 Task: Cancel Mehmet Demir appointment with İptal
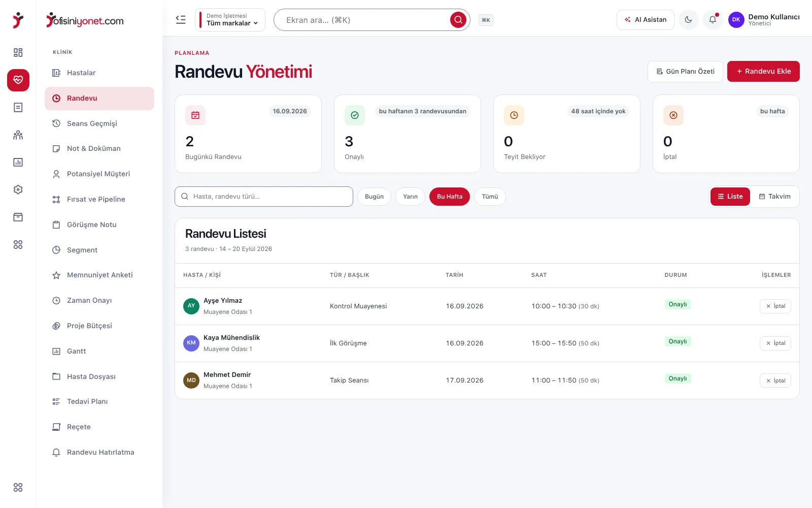(775, 380)
